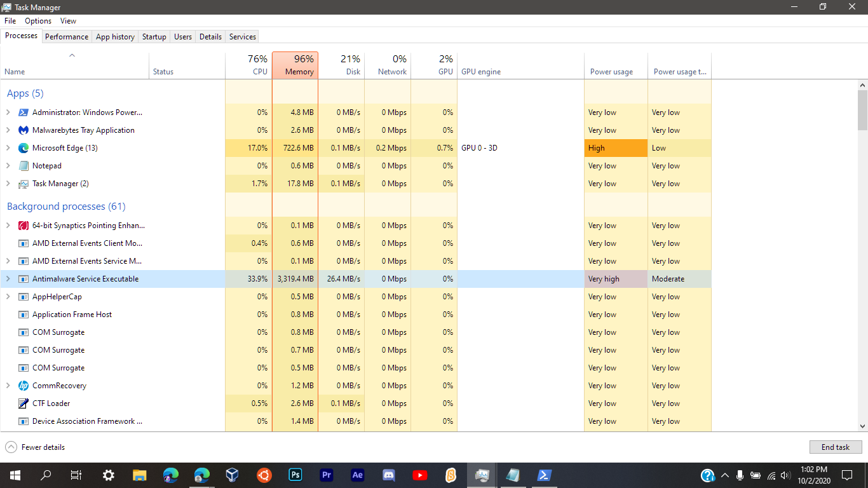Switch to the Performance tab
Viewport: 868px width, 488px height.
coord(67,37)
